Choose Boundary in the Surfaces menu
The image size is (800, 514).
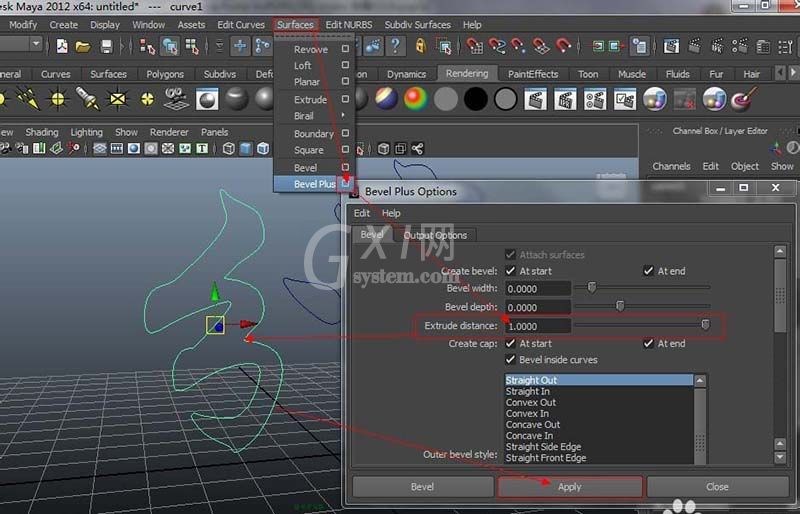pos(314,134)
